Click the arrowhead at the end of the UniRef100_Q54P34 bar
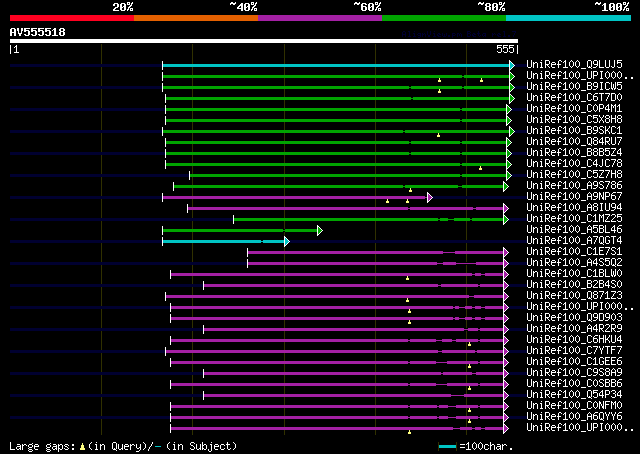Screen dimensions: 640x454 [x=506, y=396]
